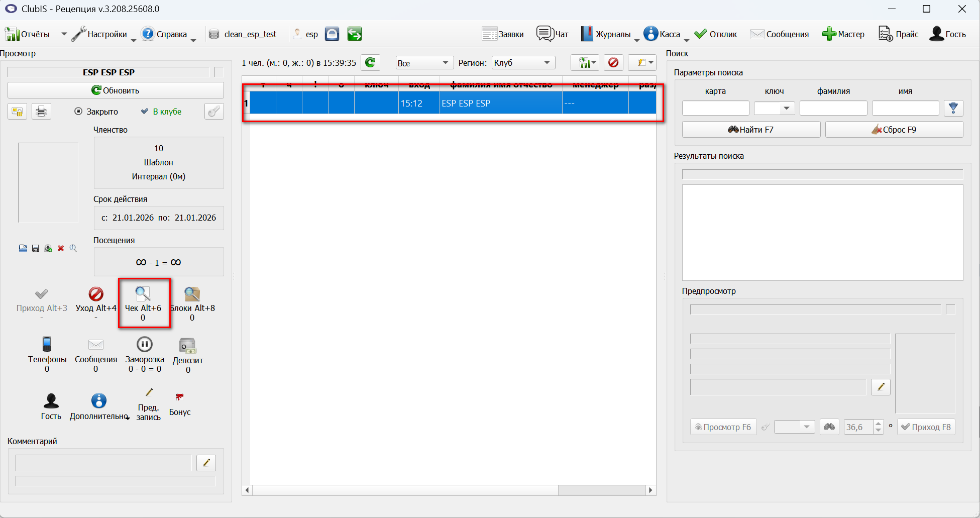Open the Депозит safe icon
The height and width of the screenshot is (518, 980).
click(188, 345)
